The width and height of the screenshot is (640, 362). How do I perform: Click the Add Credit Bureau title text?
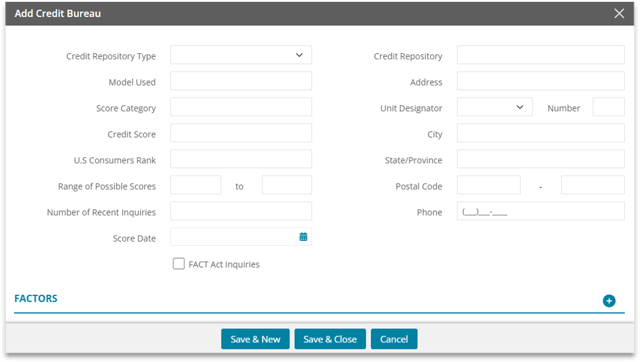58,13
